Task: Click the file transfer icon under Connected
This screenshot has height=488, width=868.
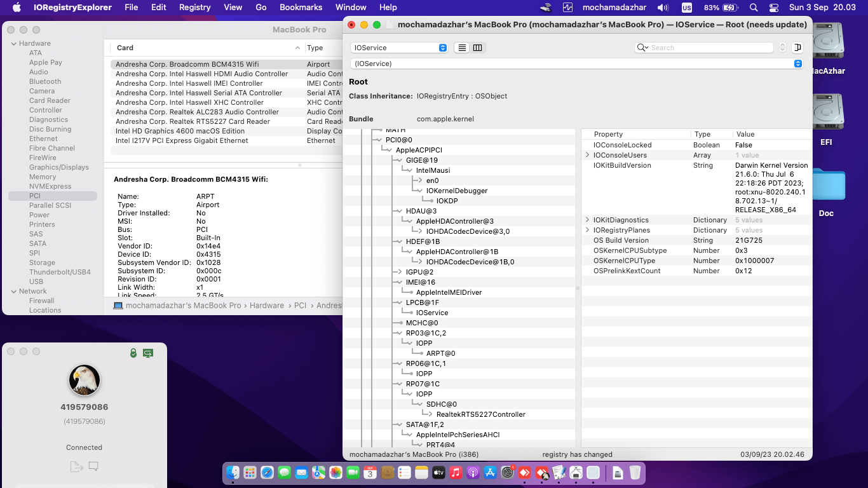Action: coord(76,466)
